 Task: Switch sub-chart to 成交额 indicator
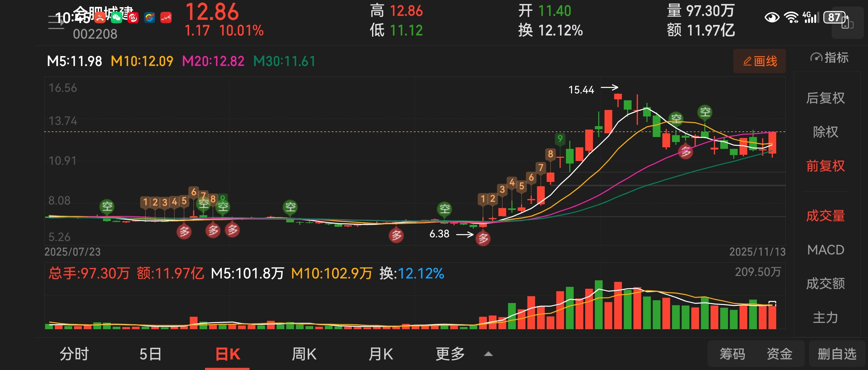coord(825,283)
